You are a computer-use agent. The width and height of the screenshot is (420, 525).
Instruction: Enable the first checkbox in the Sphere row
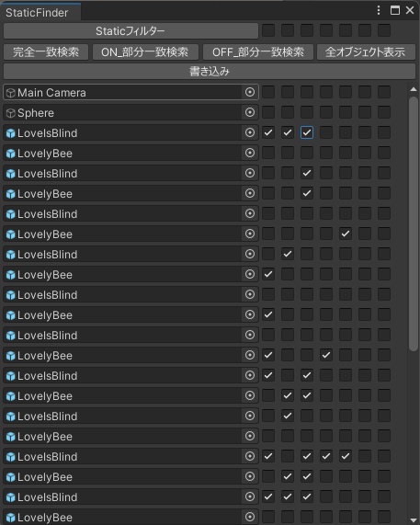[268, 112]
